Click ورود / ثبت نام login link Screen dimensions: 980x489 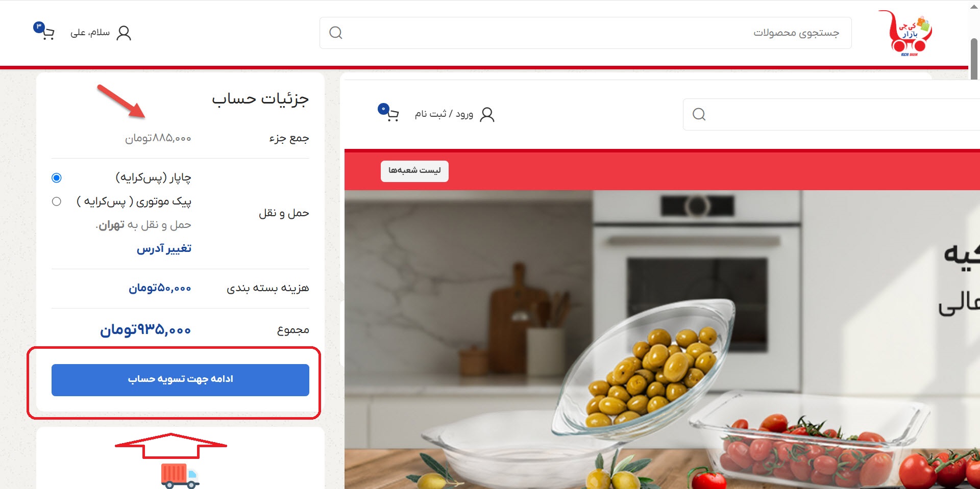tap(444, 114)
